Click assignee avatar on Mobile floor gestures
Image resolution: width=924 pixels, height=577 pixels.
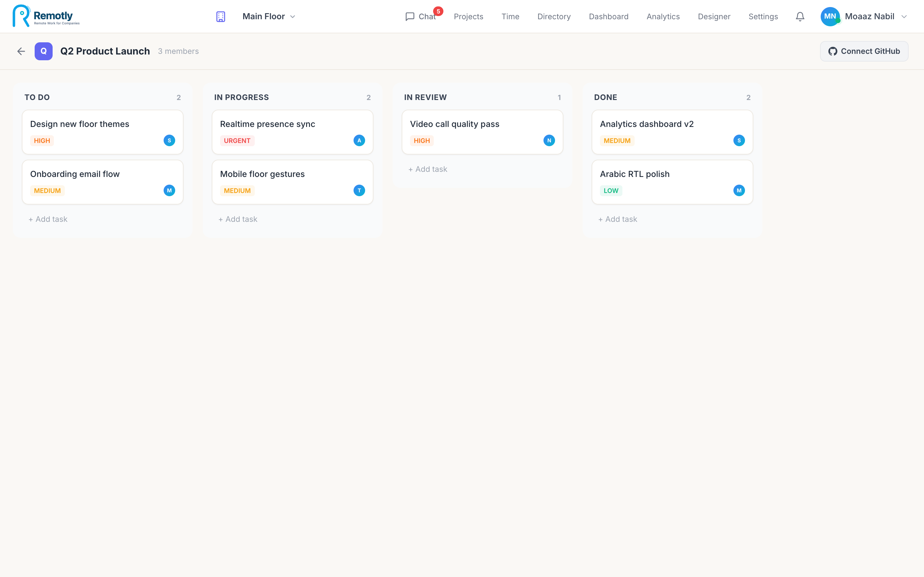pos(359,190)
